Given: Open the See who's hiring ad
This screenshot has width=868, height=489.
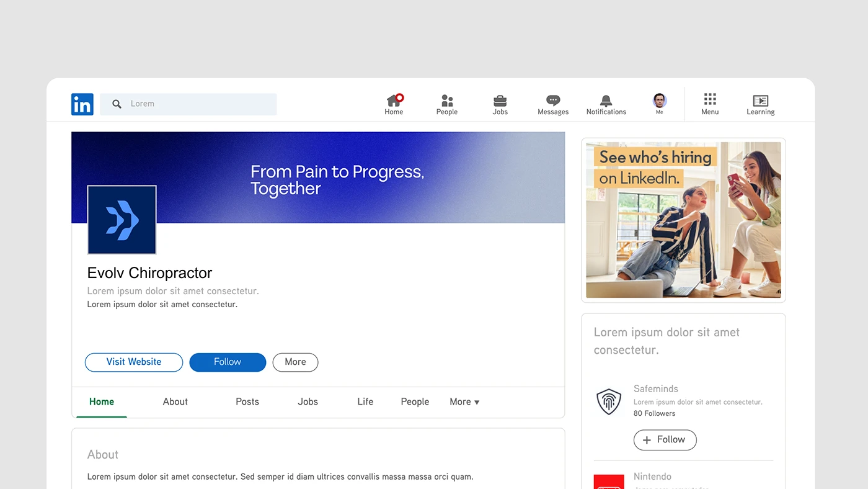Looking at the screenshot, I should tap(683, 220).
